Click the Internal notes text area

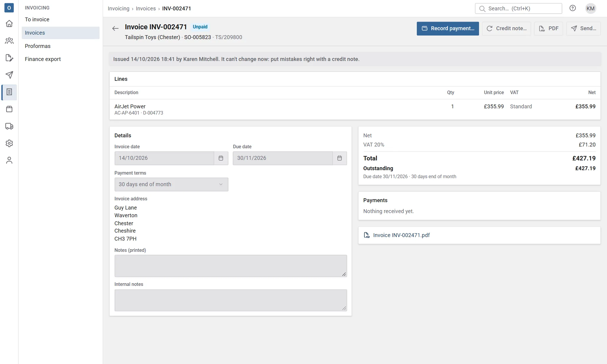(x=230, y=300)
